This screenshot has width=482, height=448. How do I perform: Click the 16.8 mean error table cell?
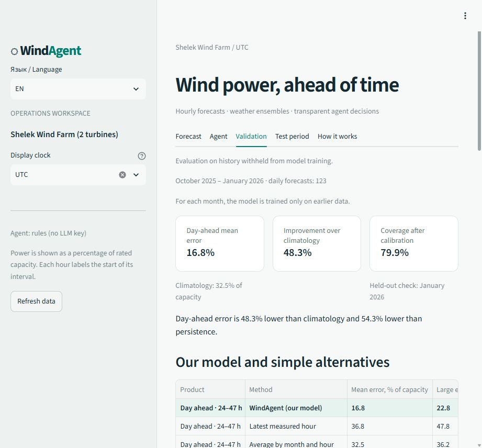(x=389, y=408)
